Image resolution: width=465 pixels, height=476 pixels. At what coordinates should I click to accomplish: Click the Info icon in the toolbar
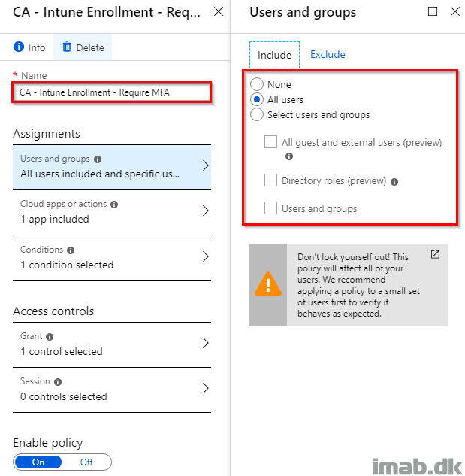pyautogui.click(x=19, y=47)
